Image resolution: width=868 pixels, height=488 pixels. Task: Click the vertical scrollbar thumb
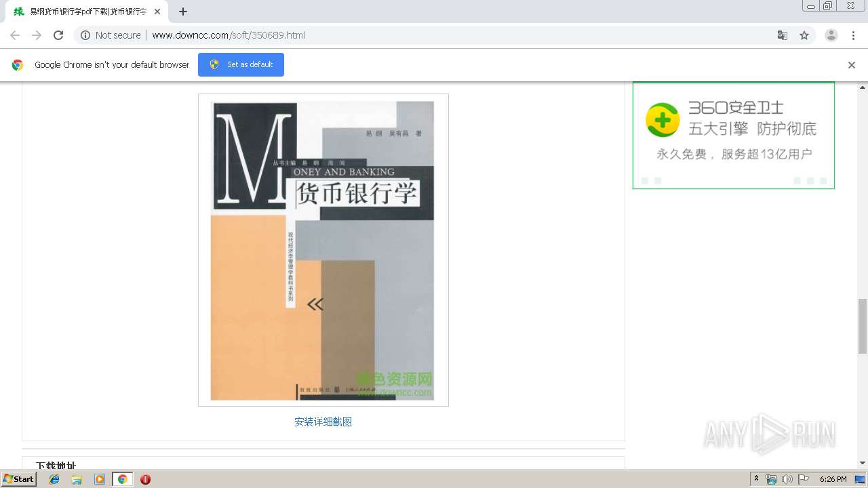(863, 326)
